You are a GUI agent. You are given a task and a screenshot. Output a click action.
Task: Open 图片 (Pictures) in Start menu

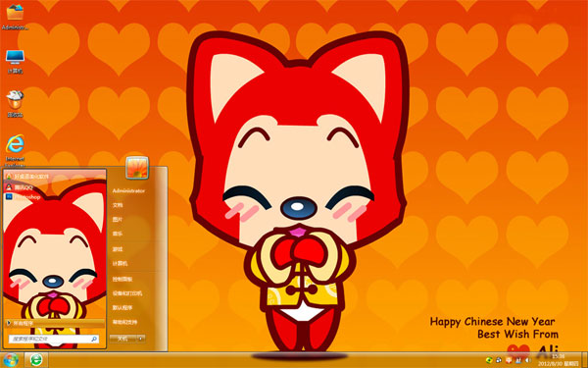pyautogui.click(x=118, y=219)
